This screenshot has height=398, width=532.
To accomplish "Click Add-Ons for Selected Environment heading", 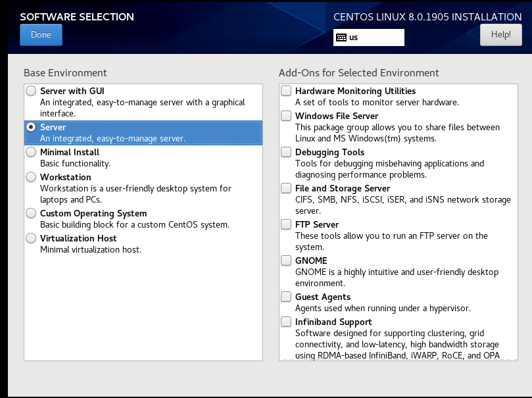I will [x=359, y=73].
